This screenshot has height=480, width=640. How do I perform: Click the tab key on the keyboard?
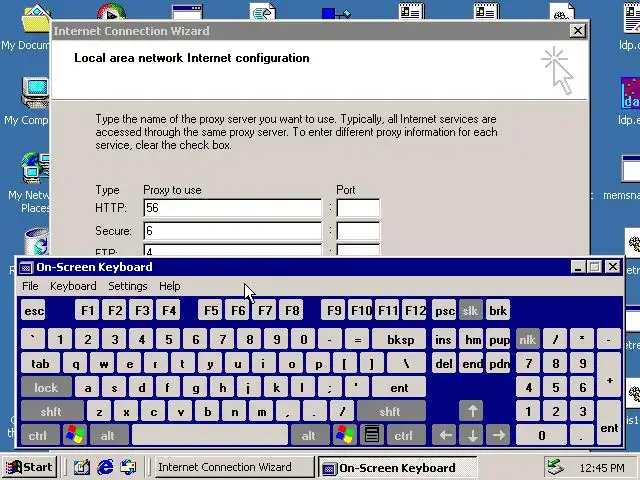click(x=40, y=363)
